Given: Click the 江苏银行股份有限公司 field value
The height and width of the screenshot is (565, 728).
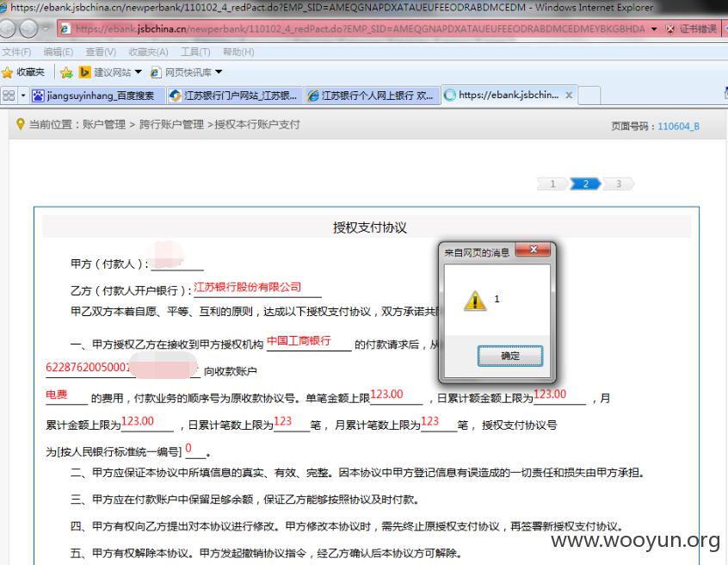Looking at the screenshot, I should 248,287.
